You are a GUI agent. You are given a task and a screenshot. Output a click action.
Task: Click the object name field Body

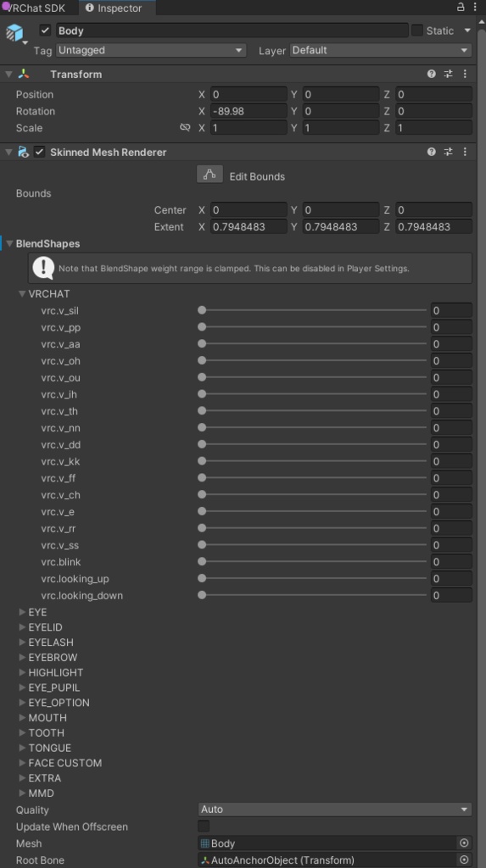click(232, 31)
